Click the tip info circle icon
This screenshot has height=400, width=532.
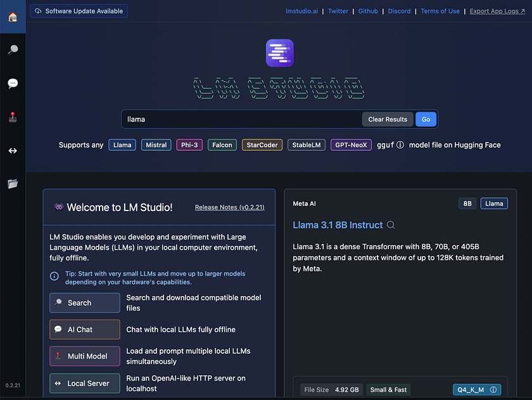[54, 276]
